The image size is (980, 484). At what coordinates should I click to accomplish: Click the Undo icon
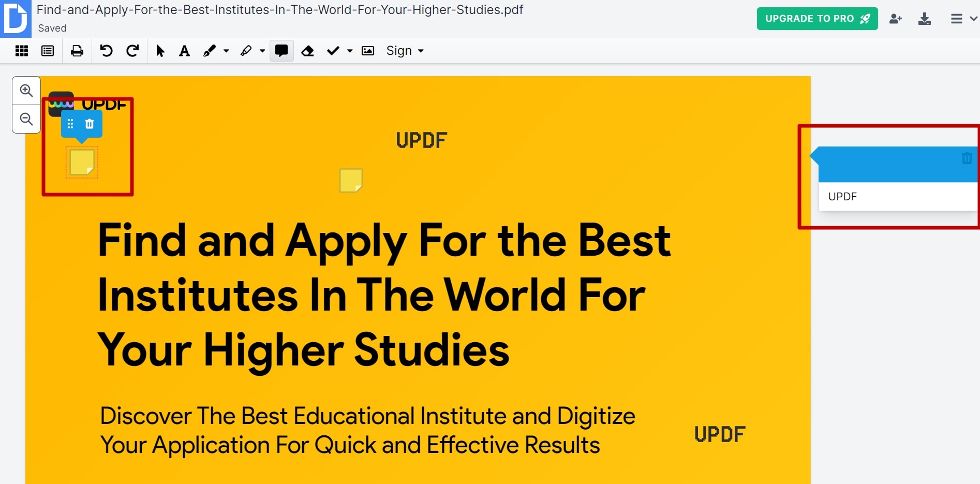click(x=106, y=50)
